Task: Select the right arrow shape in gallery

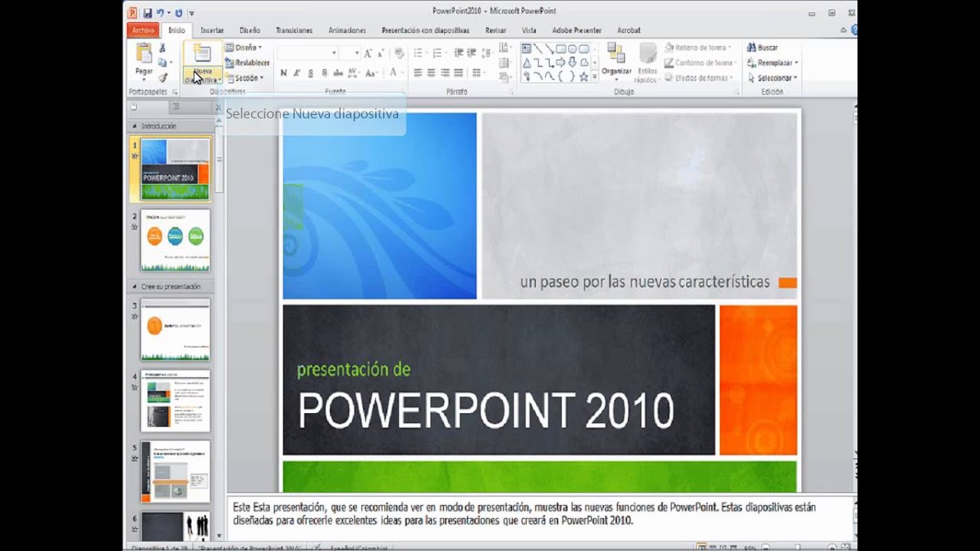Action: (560, 63)
